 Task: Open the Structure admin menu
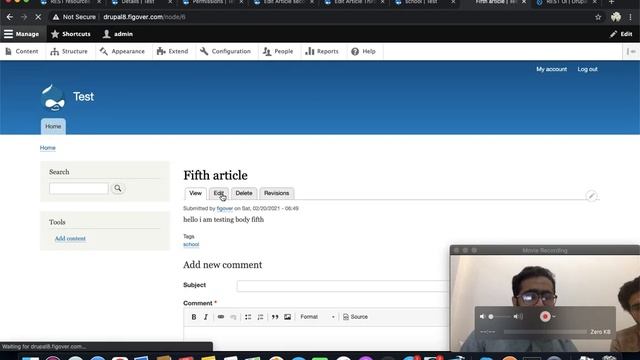(69, 51)
